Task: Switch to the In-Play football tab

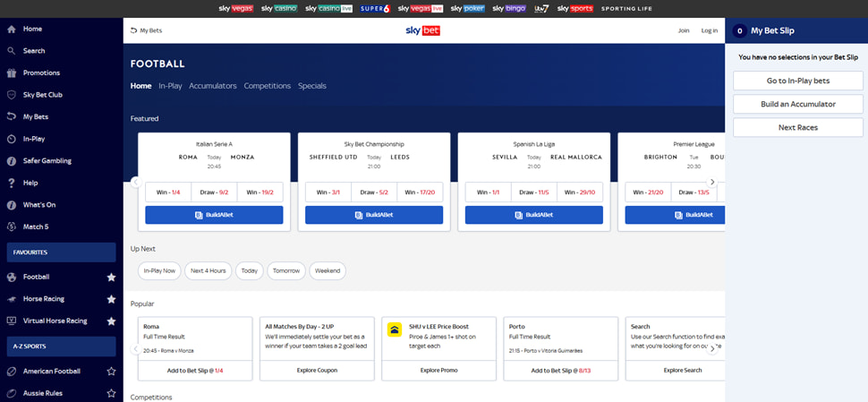Action: pos(170,86)
